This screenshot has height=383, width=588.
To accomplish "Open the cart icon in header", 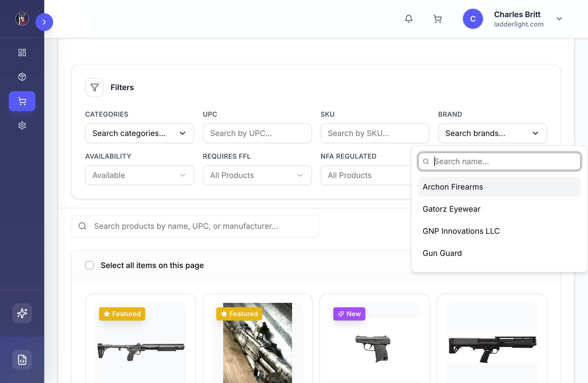I will point(438,19).
